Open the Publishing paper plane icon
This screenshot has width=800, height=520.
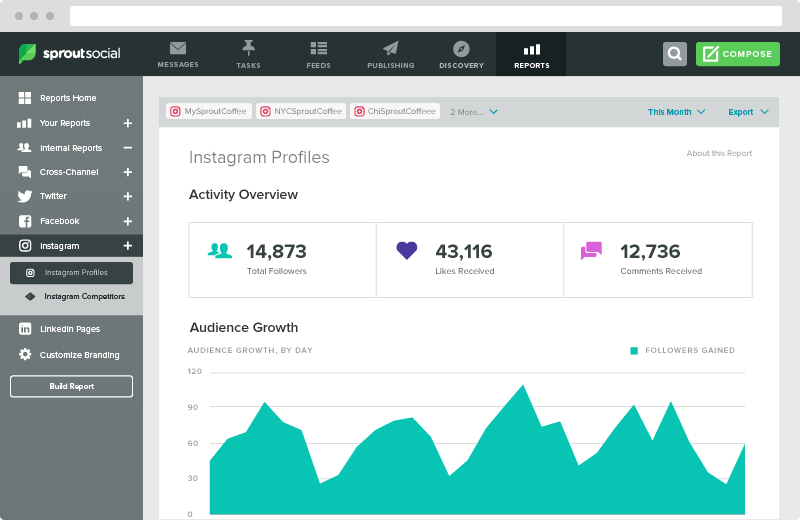391,48
